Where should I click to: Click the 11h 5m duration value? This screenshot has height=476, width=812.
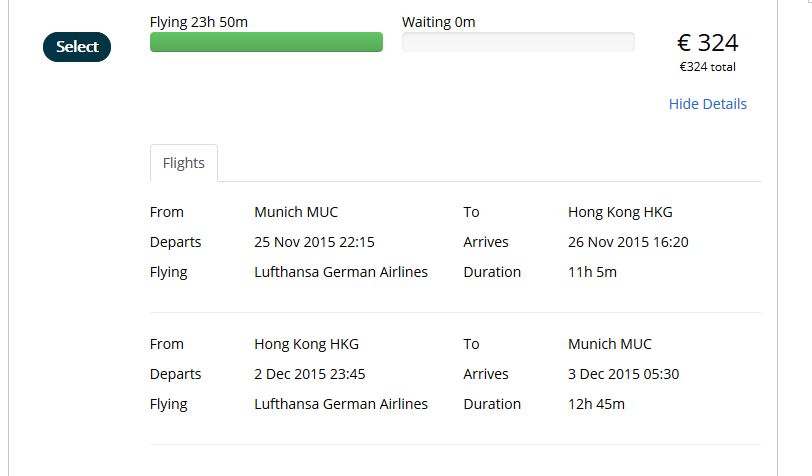(x=592, y=272)
